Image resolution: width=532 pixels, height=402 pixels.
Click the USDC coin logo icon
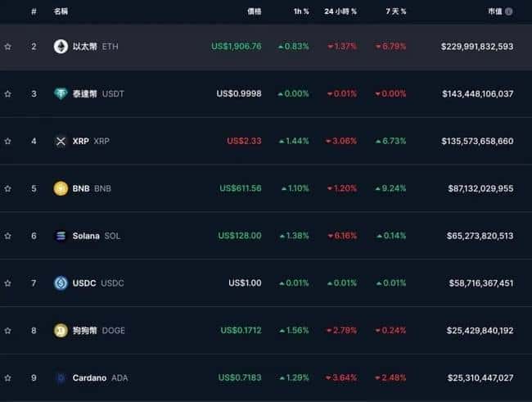(61, 283)
